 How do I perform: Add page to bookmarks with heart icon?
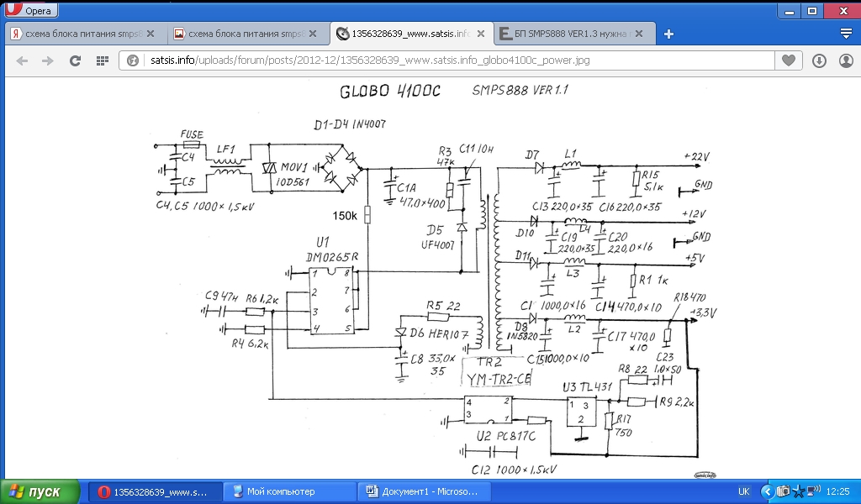pyautogui.click(x=788, y=60)
